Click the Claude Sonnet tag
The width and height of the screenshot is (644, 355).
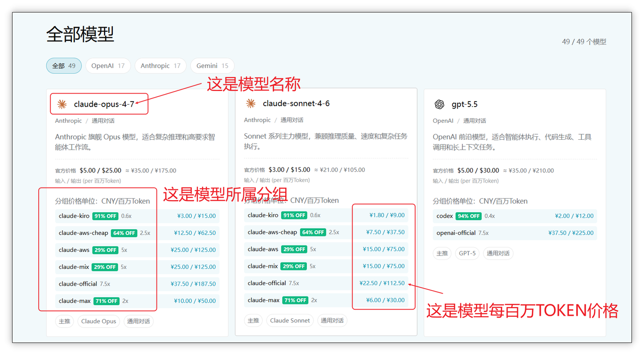[x=290, y=320]
